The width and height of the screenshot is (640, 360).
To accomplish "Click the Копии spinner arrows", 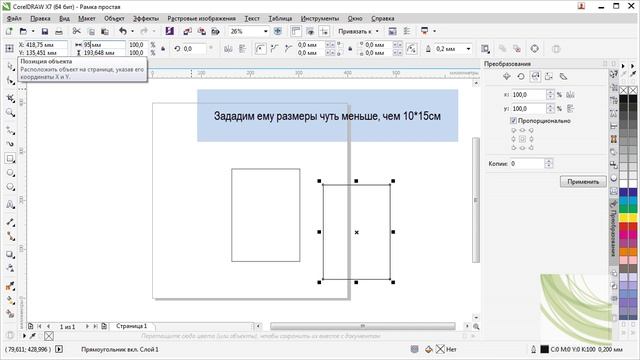I will 549,164.
